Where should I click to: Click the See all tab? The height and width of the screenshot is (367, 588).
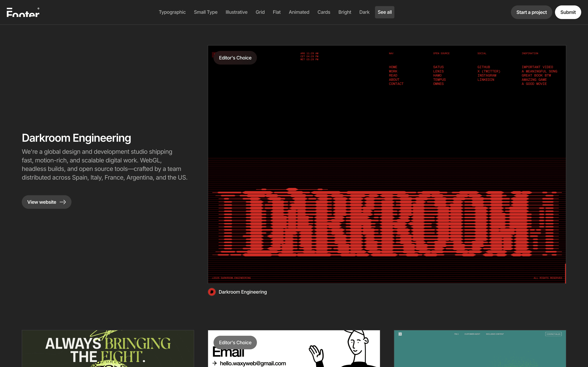[x=384, y=12]
